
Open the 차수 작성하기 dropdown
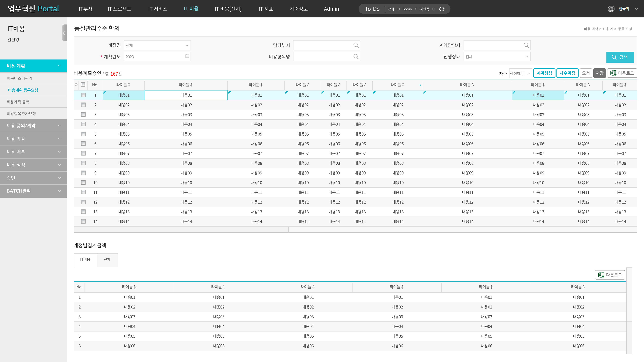(x=520, y=73)
